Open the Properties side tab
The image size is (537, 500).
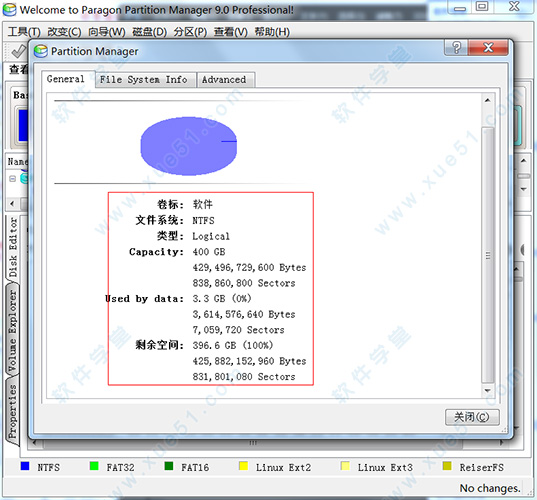13,411
